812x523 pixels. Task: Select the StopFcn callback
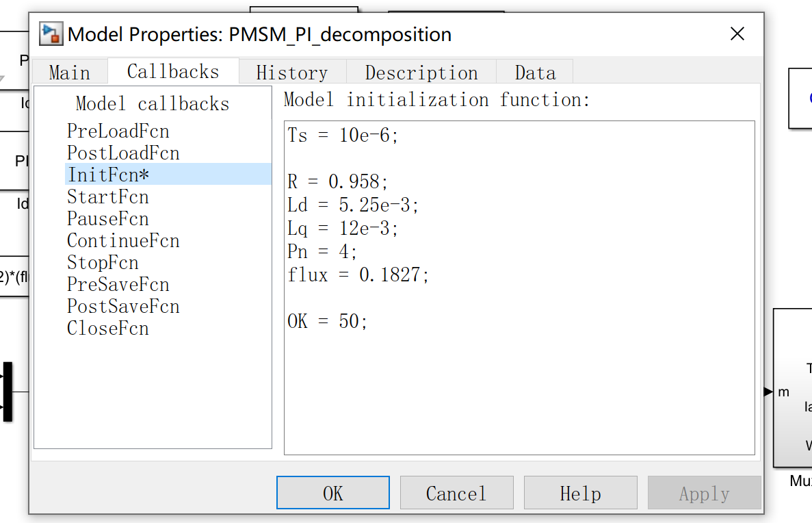[x=103, y=262]
